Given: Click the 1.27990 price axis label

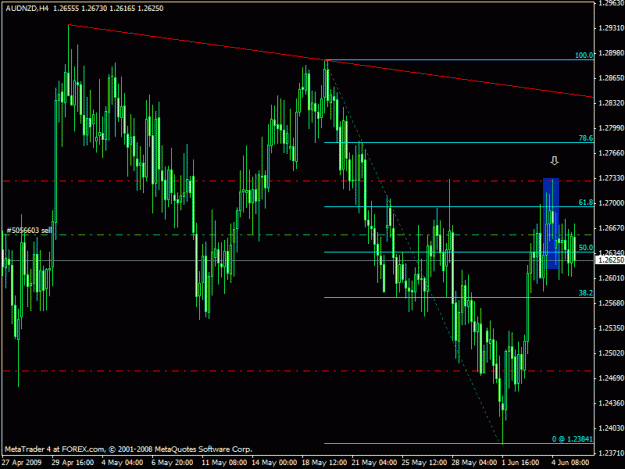Looking at the screenshot, I should pyautogui.click(x=611, y=128).
